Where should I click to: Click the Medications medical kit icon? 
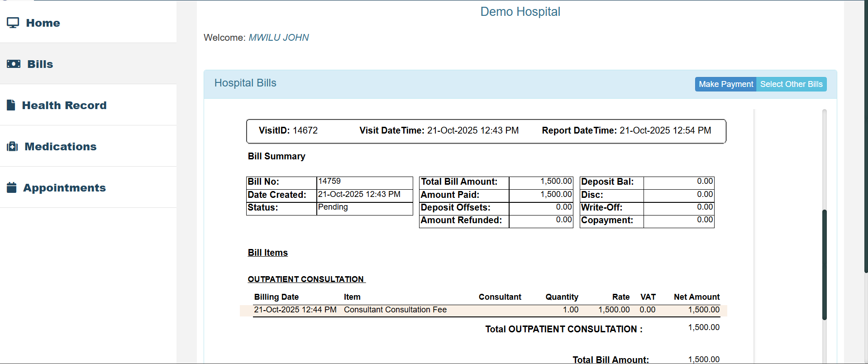click(x=12, y=146)
